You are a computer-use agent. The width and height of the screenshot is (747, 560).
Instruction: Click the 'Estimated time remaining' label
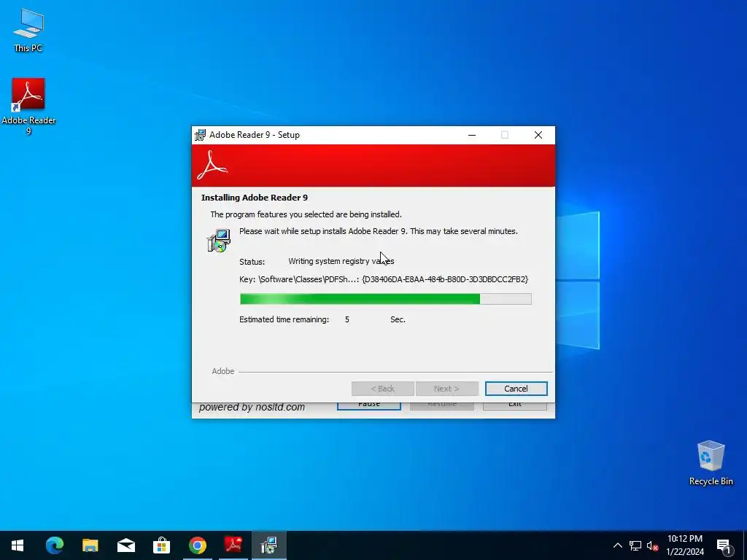point(284,319)
